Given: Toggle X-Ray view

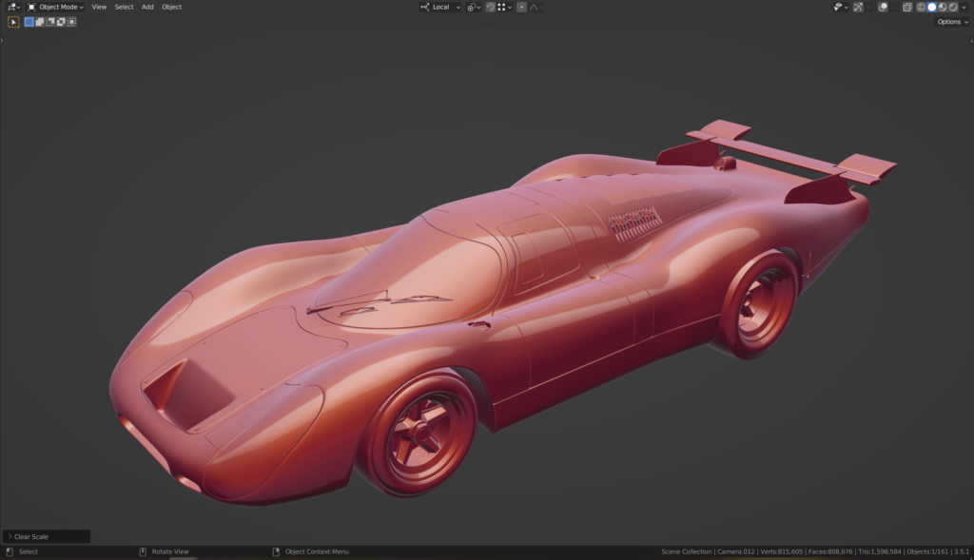Looking at the screenshot, I should coord(906,7).
